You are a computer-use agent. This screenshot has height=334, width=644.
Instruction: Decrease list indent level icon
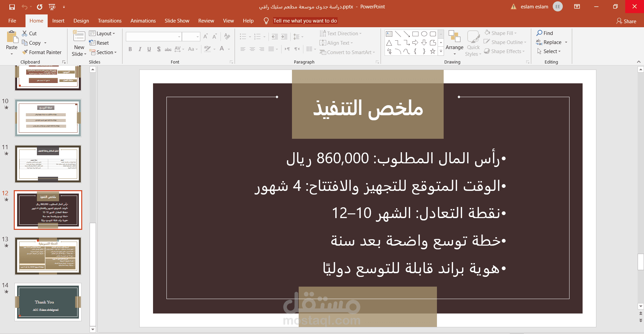coord(275,37)
